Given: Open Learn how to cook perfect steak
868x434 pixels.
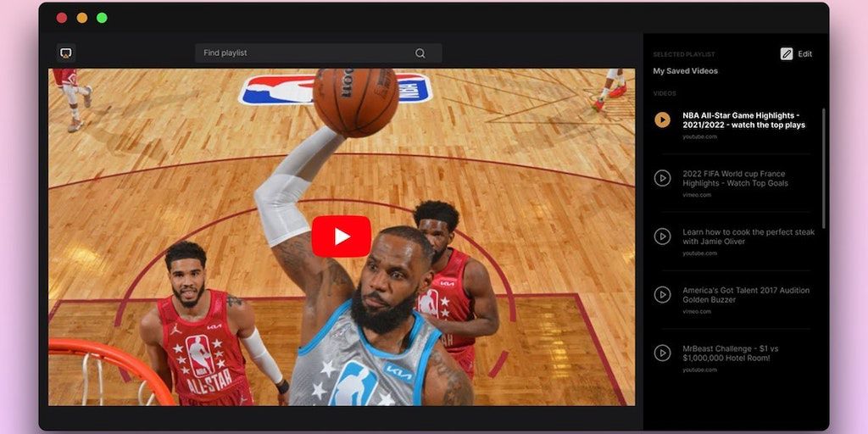Looking at the screenshot, I should click(x=748, y=236).
